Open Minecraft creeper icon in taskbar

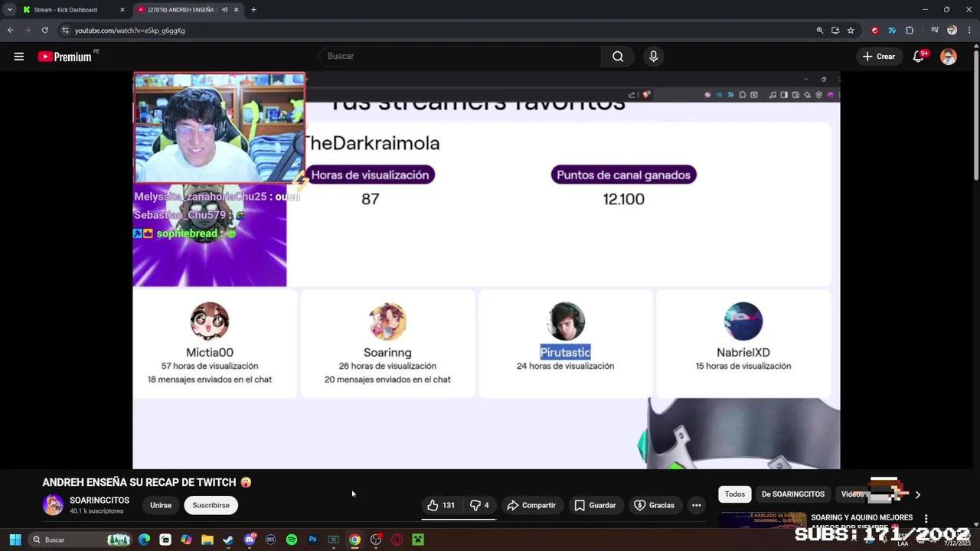(x=418, y=540)
